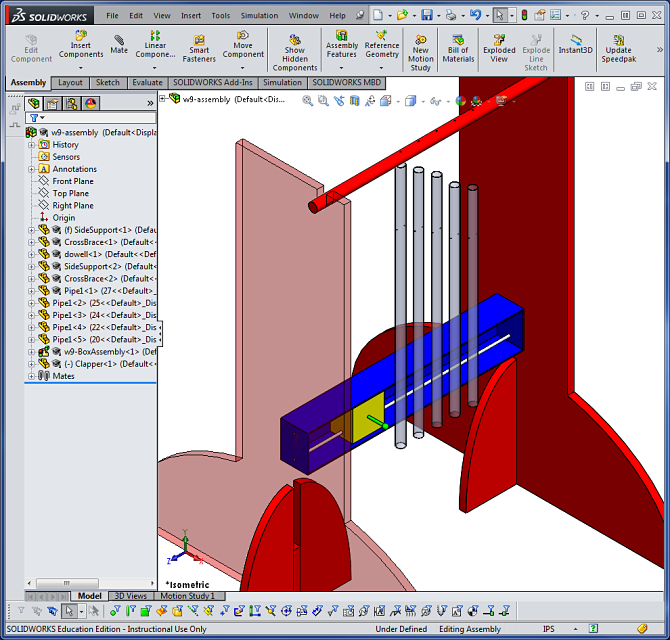The width and height of the screenshot is (670, 640).
Task: Open the Simulation menu
Action: click(259, 16)
